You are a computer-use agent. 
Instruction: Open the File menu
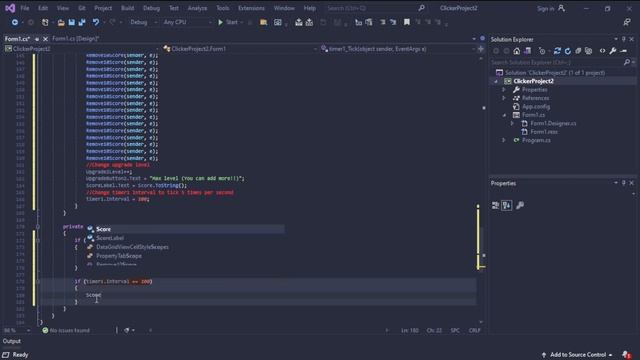point(25,8)
